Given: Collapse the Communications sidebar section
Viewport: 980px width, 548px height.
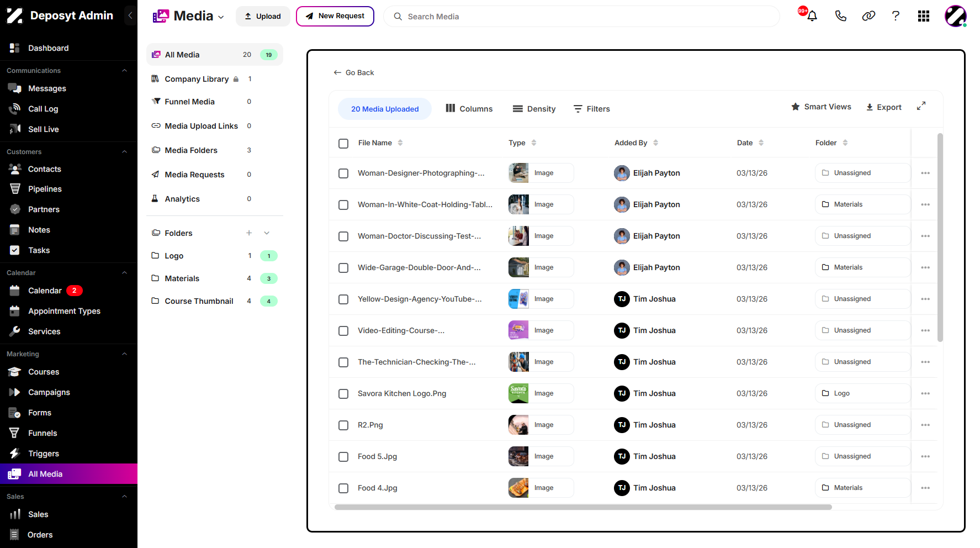Looking at the screenshot, I should (124, 71).
